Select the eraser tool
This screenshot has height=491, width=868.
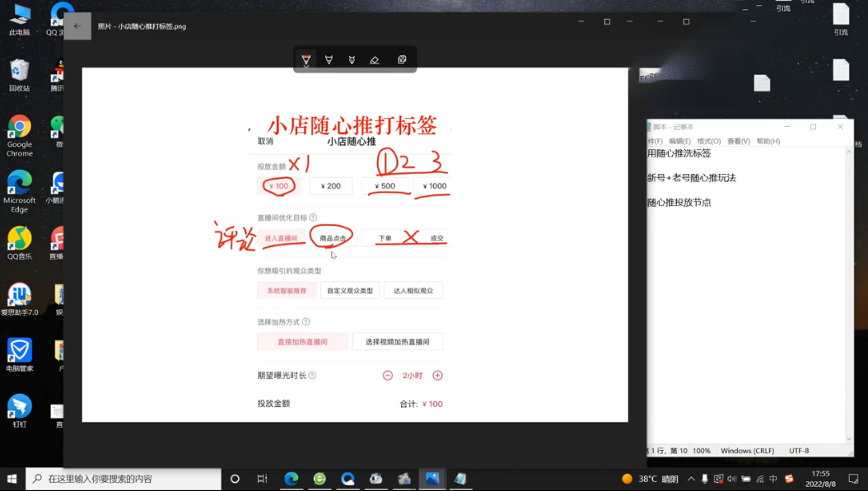click(x=375, y=59)
